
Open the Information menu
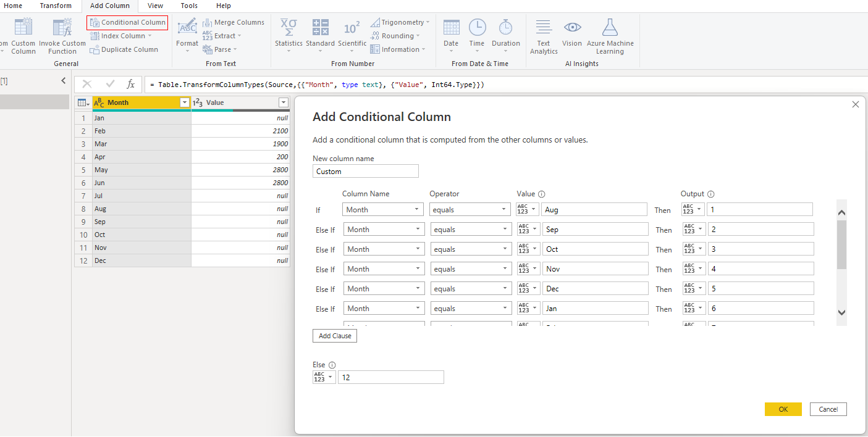(398, 49)
